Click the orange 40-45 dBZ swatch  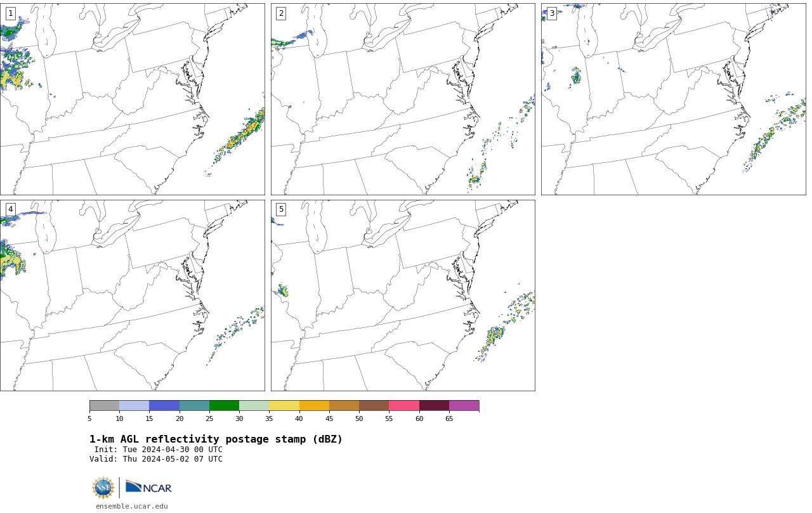click(314, 406)
